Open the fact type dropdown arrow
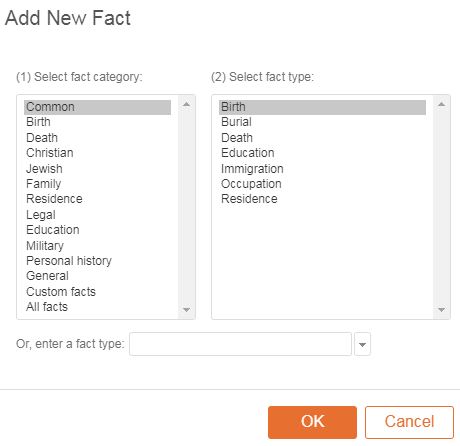460x446 pixels. [x=362, y=344]
